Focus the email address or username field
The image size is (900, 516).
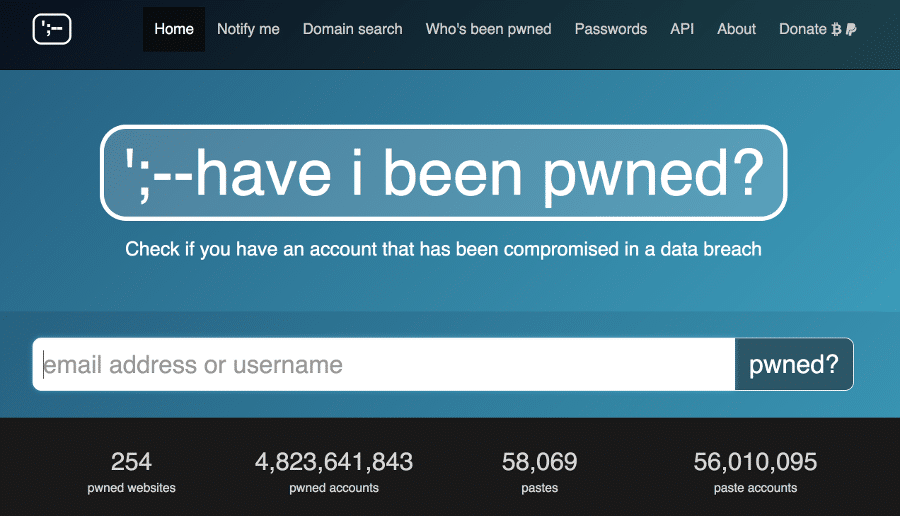pyautogui.click(x=384, y=365)
